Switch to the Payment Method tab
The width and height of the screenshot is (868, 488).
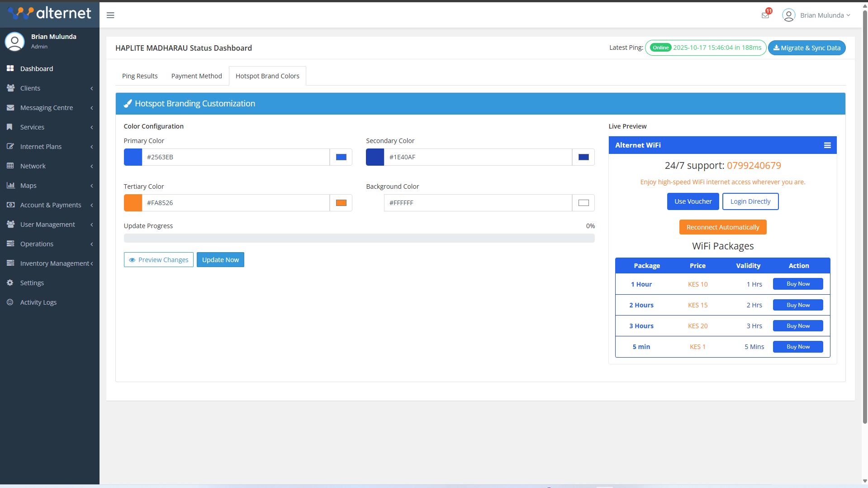(x=196, y=76)
